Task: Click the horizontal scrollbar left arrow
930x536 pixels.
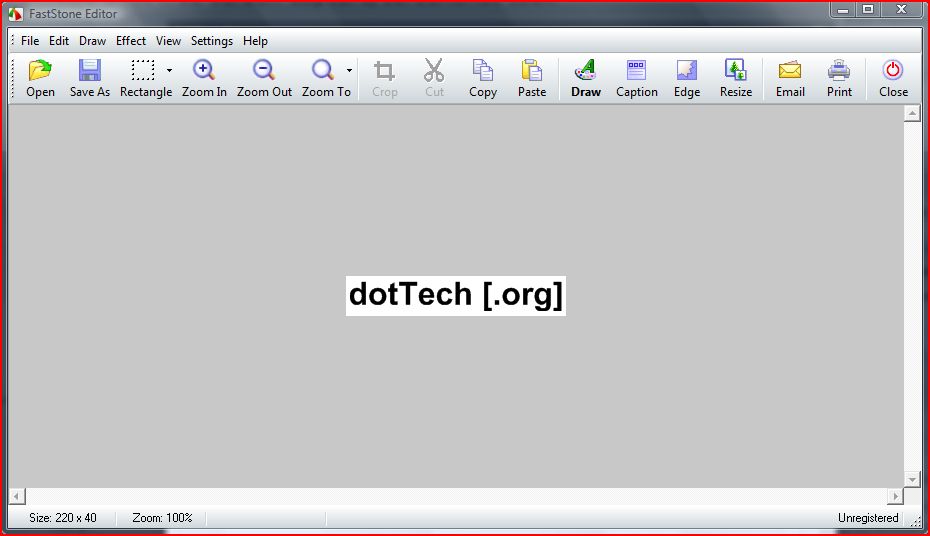Action: pos(16,497)
